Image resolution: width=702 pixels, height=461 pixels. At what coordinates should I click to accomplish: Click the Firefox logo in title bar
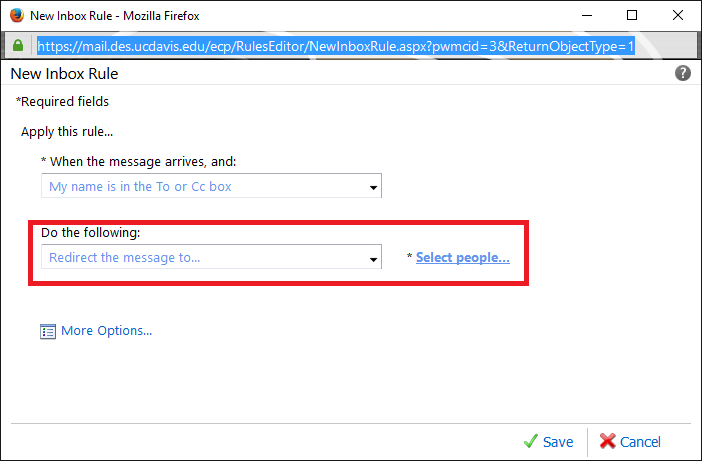(17, 15)
